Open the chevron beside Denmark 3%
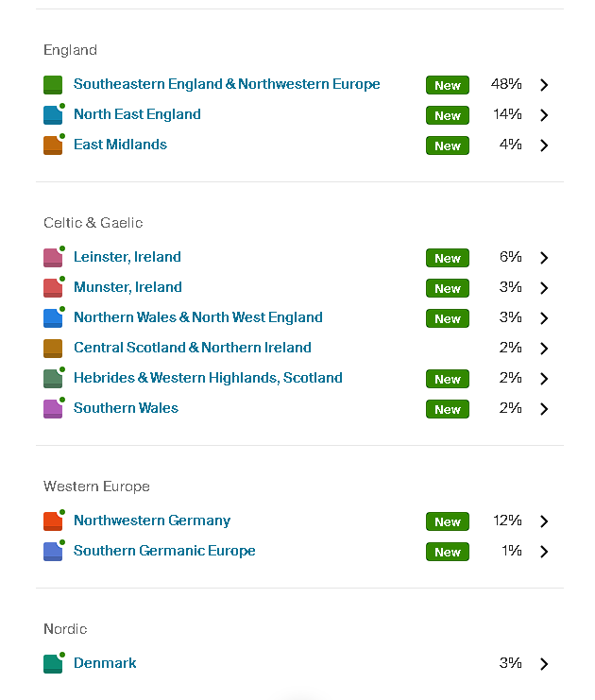This screenshot has height=700, width=595. (x=544, y=664)
